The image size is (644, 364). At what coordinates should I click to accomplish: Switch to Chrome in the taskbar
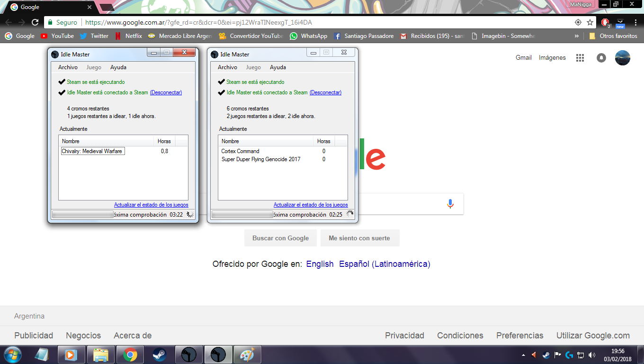[130, 355]
